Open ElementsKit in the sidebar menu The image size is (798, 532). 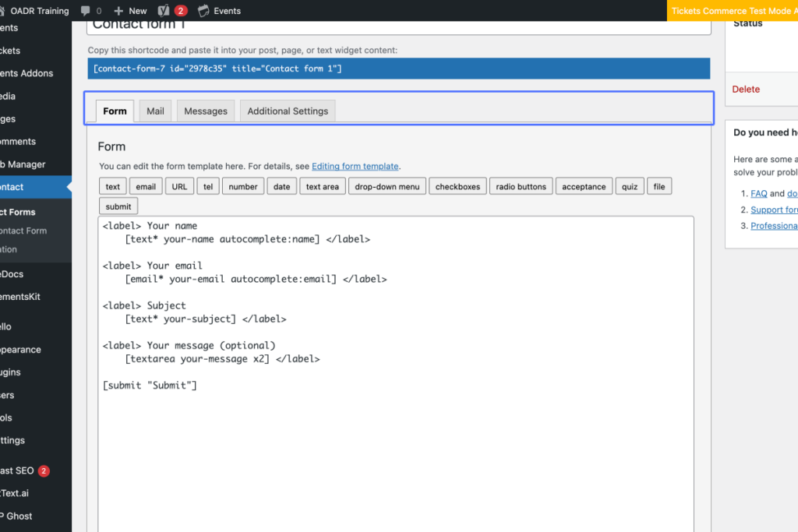point(20,297)
